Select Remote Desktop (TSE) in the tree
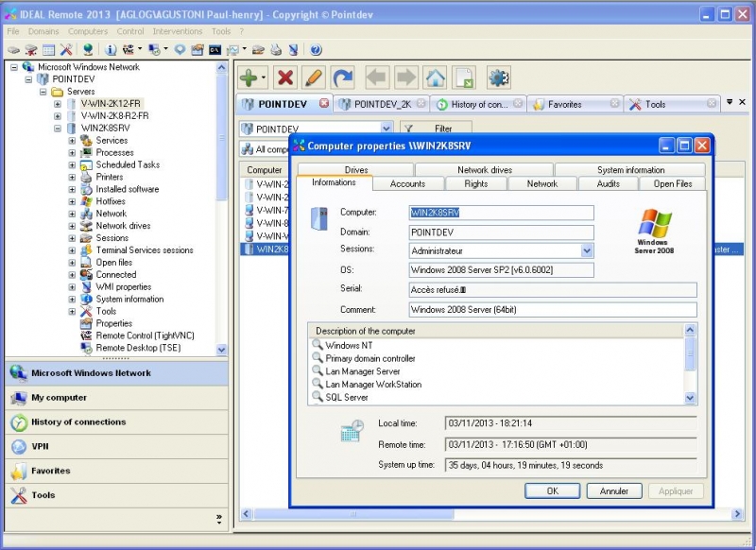The image size is (756, 550). pyautogui.click(x=138, y=348)
